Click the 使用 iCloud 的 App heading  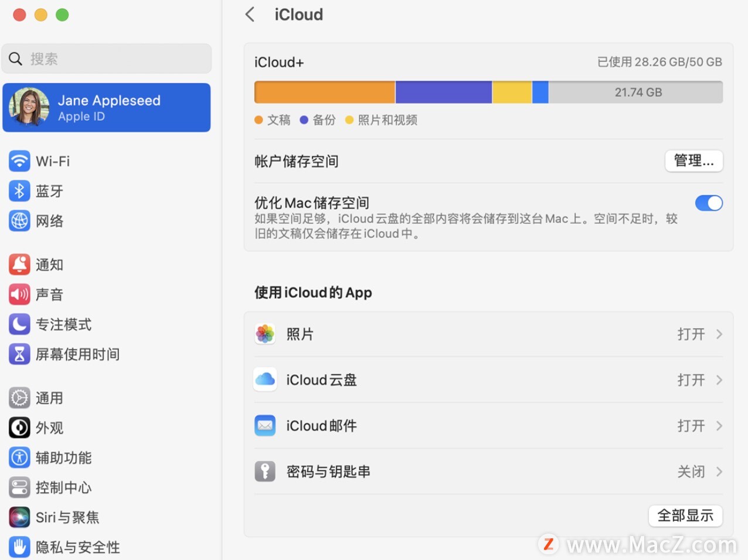[x=313, y=292]
